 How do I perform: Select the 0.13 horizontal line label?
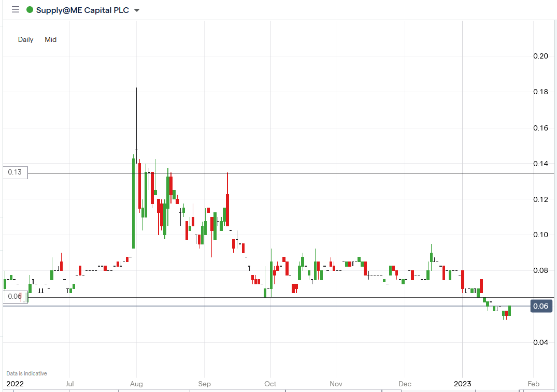15,172
